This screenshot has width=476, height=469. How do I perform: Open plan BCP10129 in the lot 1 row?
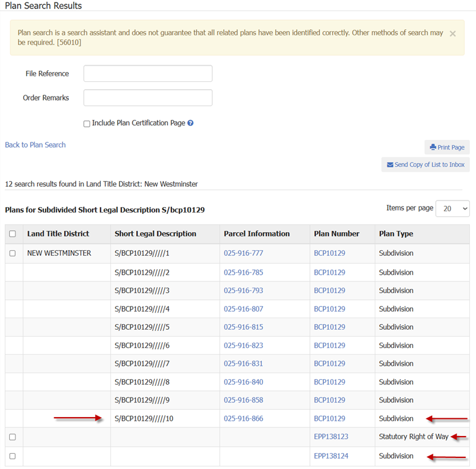point(330,253)
